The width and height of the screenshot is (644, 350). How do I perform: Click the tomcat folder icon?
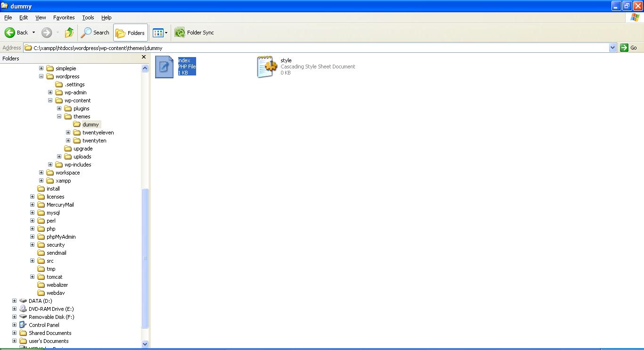coord(41,277)
